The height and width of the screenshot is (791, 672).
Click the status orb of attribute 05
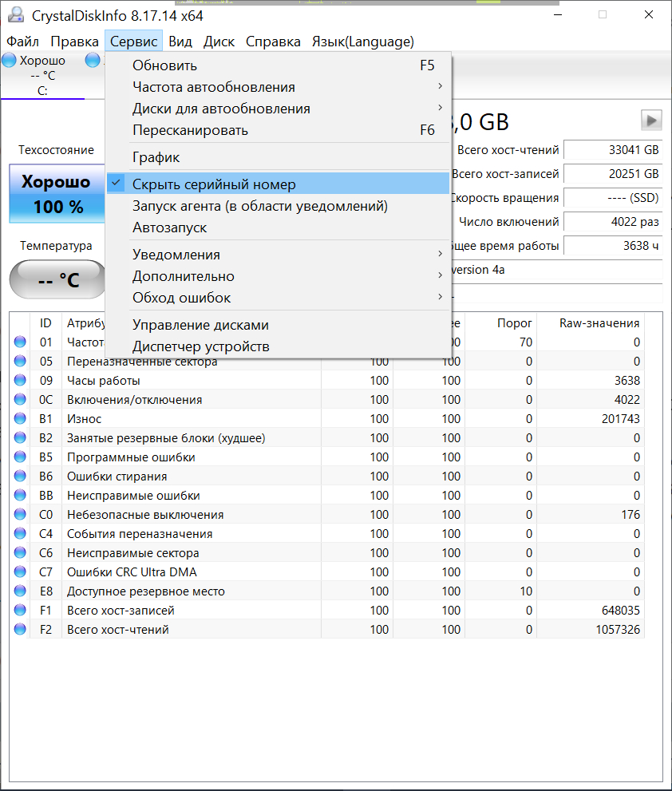point(20,362)
